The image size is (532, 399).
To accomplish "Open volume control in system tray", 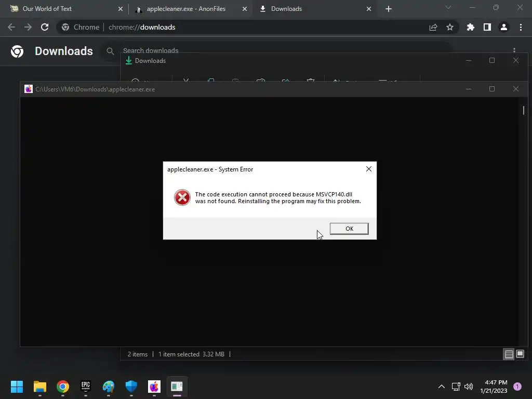I will click(x=469, y=387).
